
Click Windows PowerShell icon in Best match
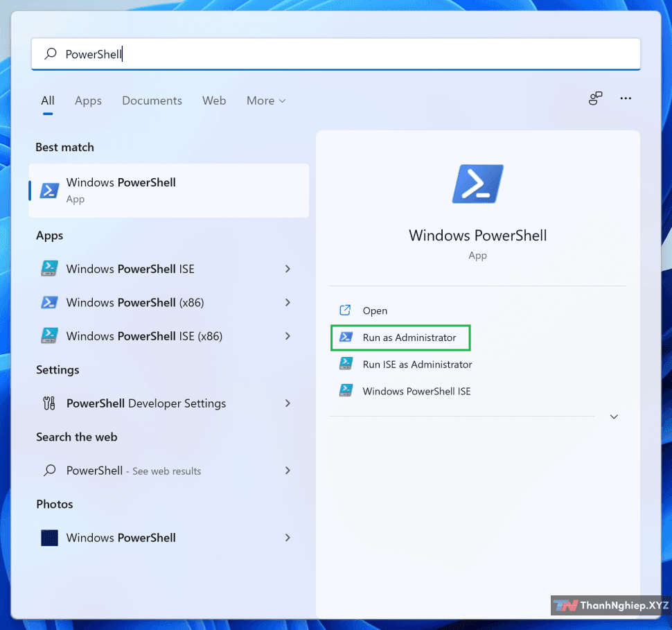coord(49,191)
